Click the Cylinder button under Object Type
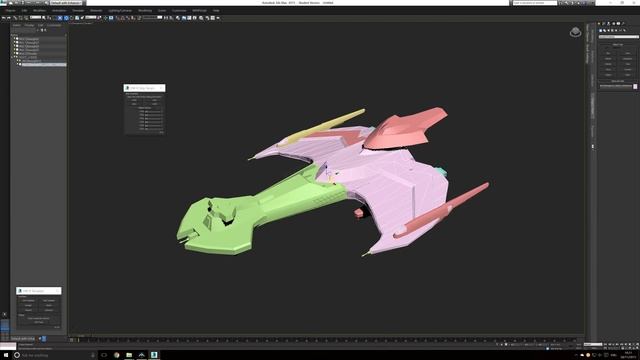The width and height of the screenshot is (640, 360). 608,64
